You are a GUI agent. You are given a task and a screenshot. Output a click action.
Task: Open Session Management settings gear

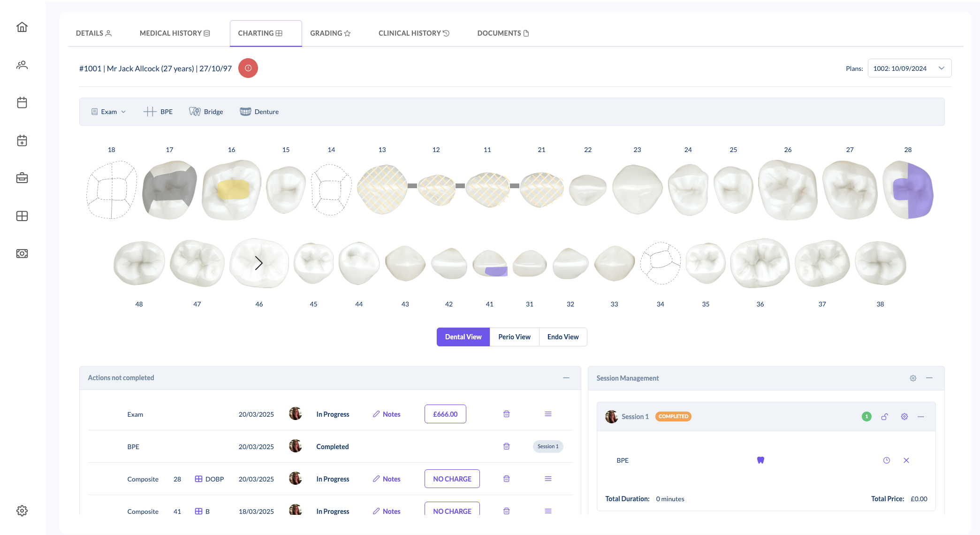coord(913,378)
